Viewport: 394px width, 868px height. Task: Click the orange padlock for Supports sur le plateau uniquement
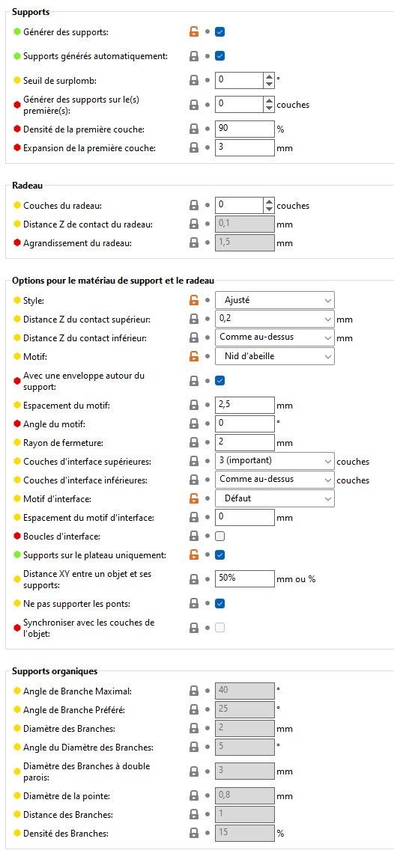194,554
